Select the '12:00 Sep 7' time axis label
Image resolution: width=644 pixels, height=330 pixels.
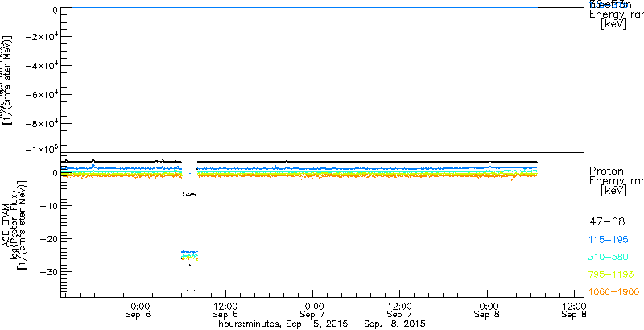point(400,311)
